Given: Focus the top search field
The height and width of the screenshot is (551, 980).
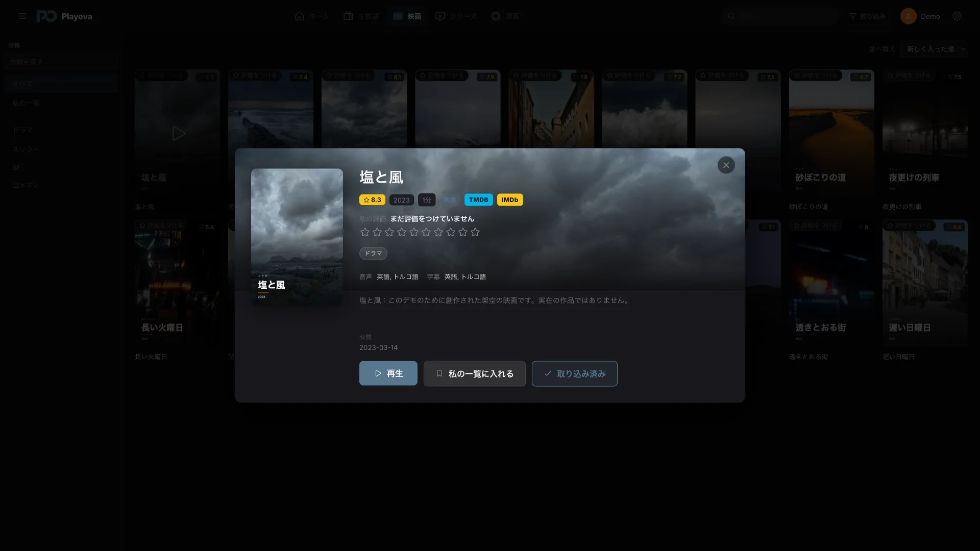Looking at the screenshot, I should click(x=780, y=16).
